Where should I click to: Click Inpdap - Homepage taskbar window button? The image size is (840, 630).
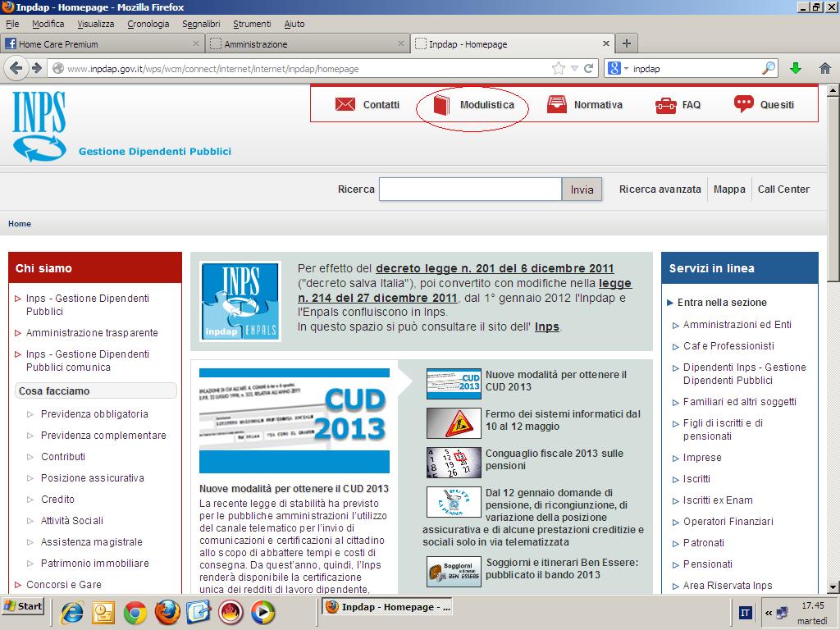pos(388,607)
